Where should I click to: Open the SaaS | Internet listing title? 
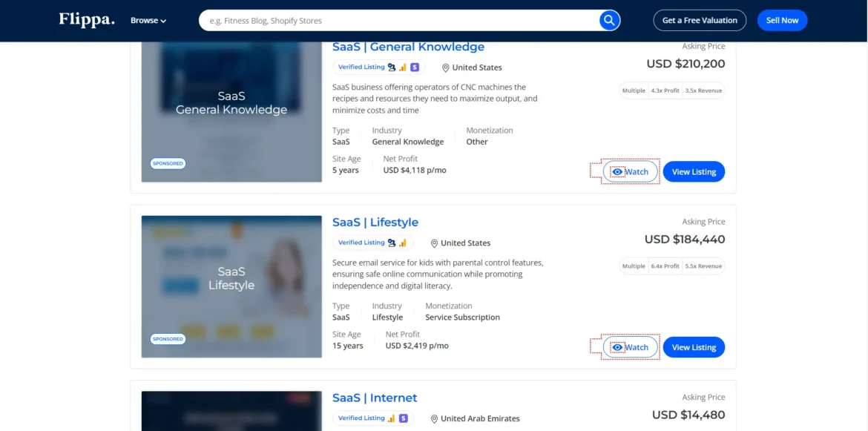375,398
